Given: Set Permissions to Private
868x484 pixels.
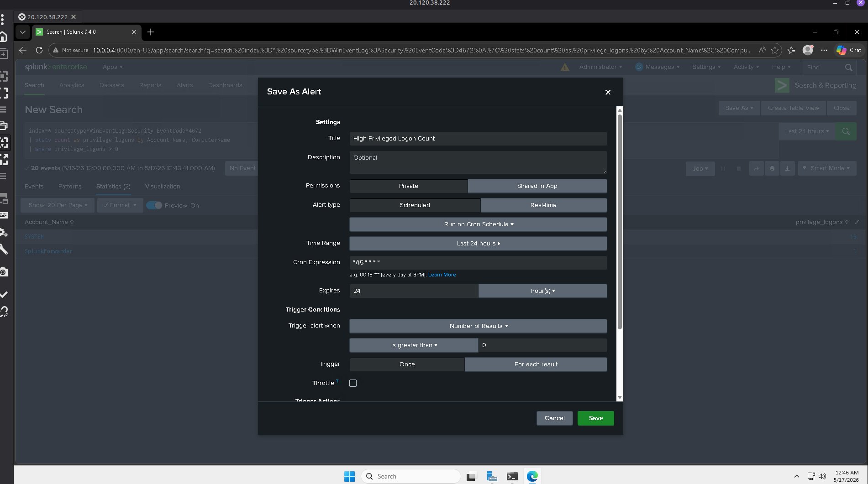Looking at the screenshot, I should click(x=408, y=186).
